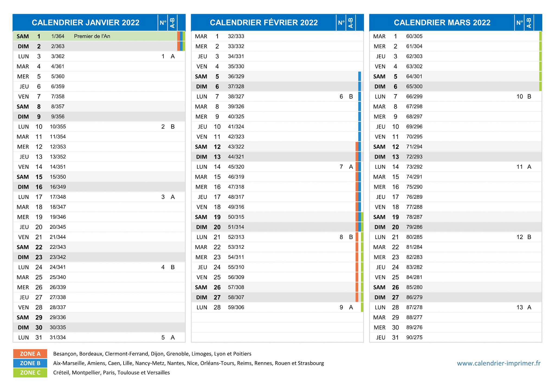The image size is (555, 392).
Task: Click day count '38/327' in February
Action: pos(236,96)
